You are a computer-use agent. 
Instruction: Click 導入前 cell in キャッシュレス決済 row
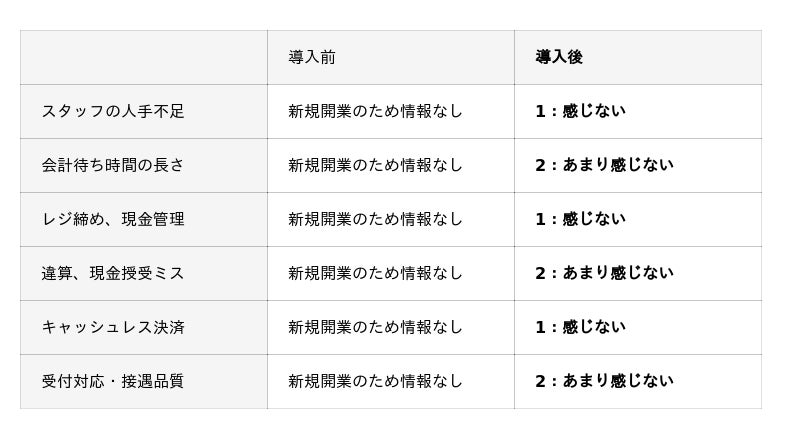click(x=375, y=327)
